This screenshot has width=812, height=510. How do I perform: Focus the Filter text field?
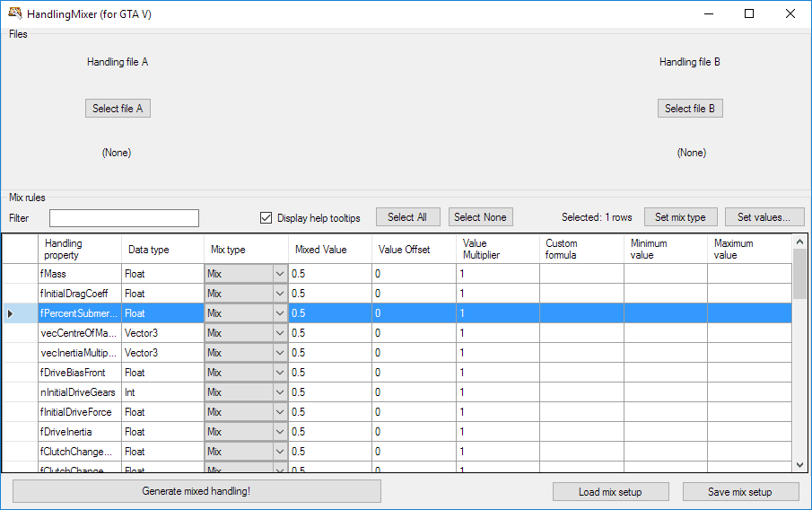[124, 218]
